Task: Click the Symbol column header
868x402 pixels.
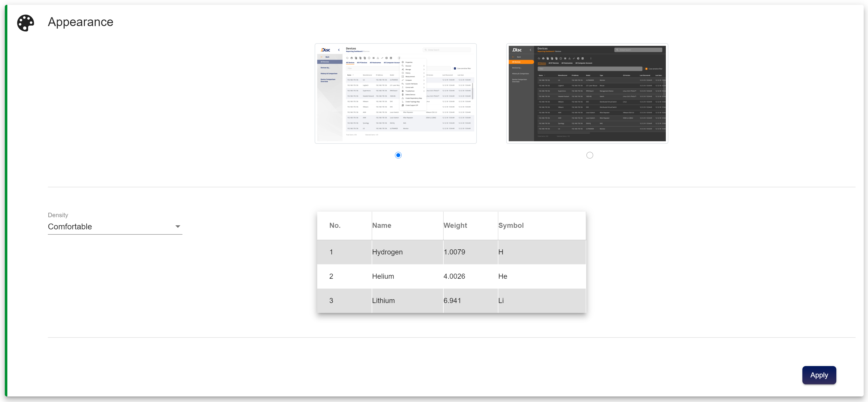Action: (x=511, y=226)
